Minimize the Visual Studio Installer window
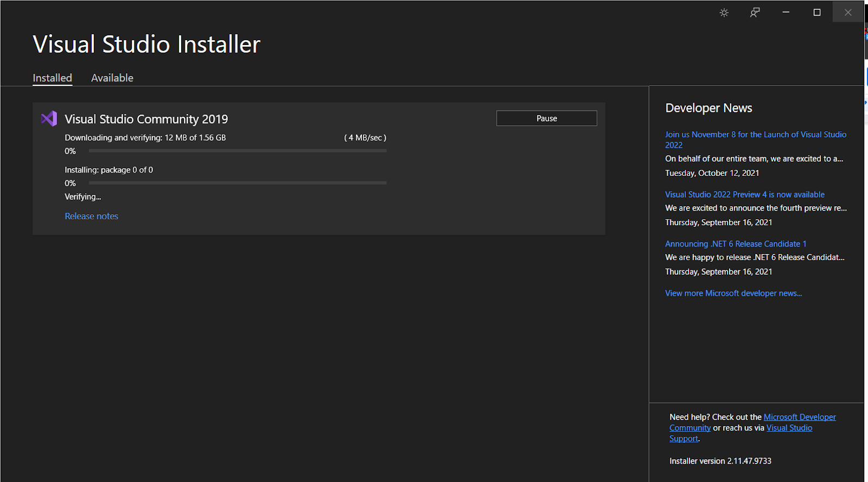This screenshot has height=482, width=868. (786, 12)
